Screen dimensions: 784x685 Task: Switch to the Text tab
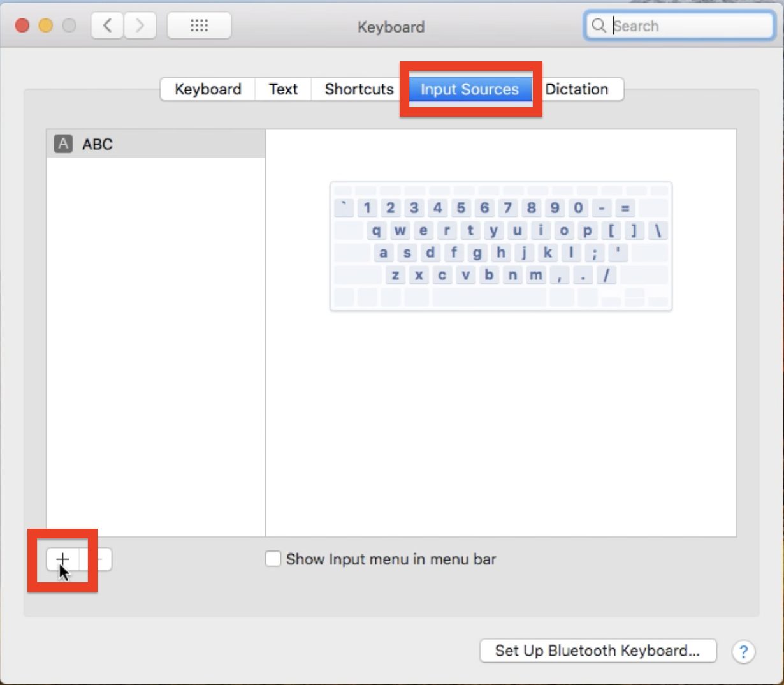[x=282, y=89]
